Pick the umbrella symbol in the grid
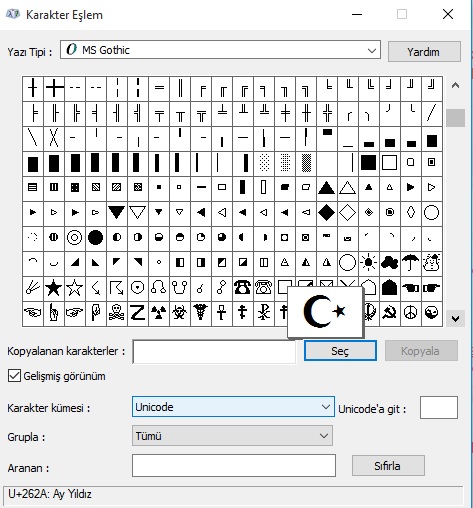This screenshot has width=473, height=508. [410, 262]
